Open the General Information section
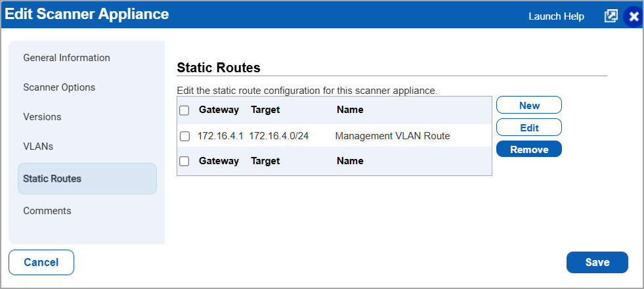 66,58
